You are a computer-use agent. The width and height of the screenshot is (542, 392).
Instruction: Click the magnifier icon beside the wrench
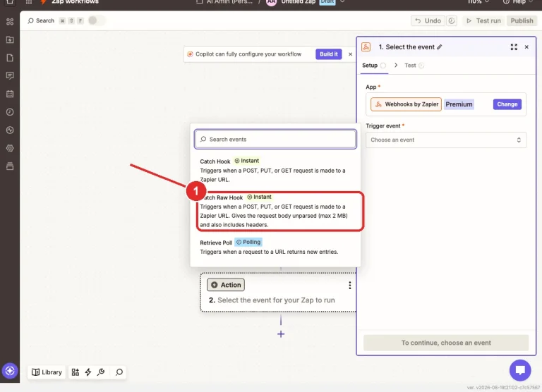click(119, 372)
